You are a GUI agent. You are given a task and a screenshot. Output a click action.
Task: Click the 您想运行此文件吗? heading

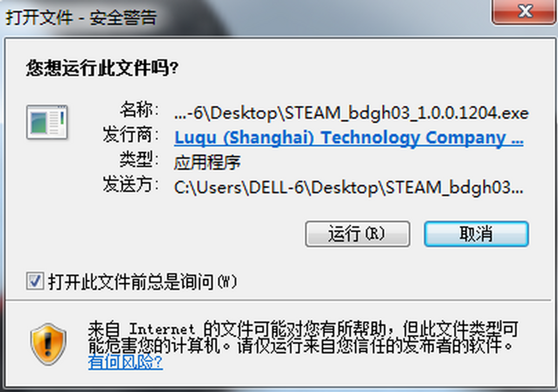(102, 69)
